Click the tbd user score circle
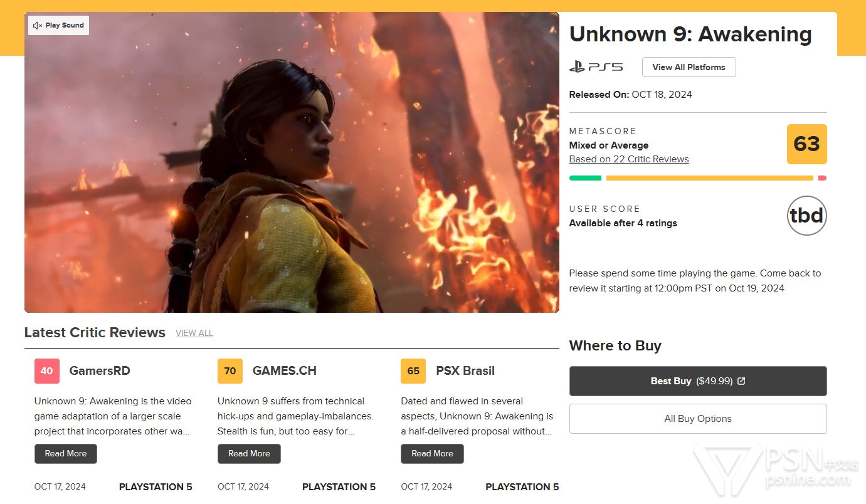This screenshot has width=866, height=504. [806, 216]
